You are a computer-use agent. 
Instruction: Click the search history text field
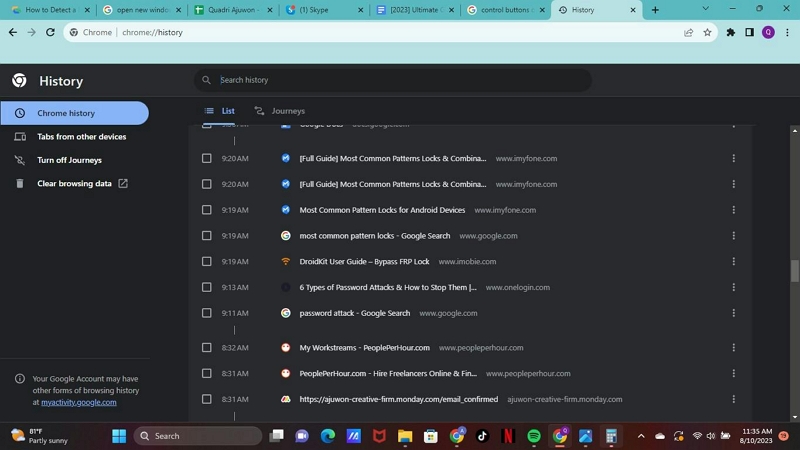coord(393,80)
